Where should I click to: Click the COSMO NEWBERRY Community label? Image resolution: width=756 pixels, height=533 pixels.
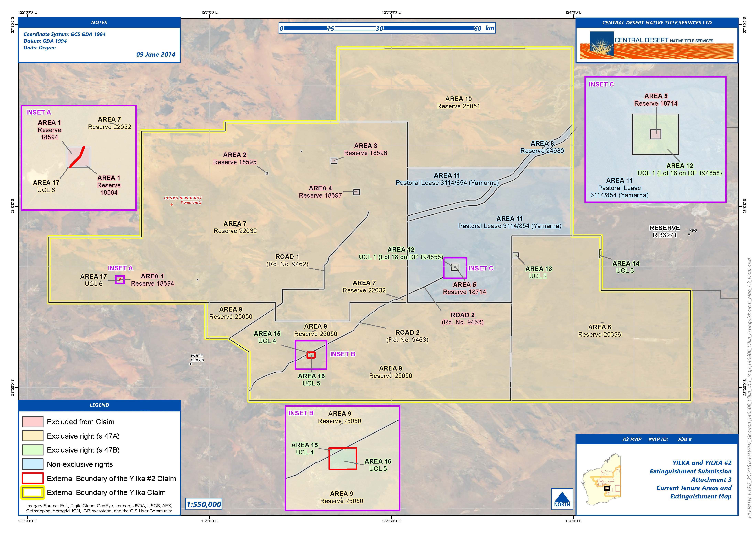(x=183, y=200)
